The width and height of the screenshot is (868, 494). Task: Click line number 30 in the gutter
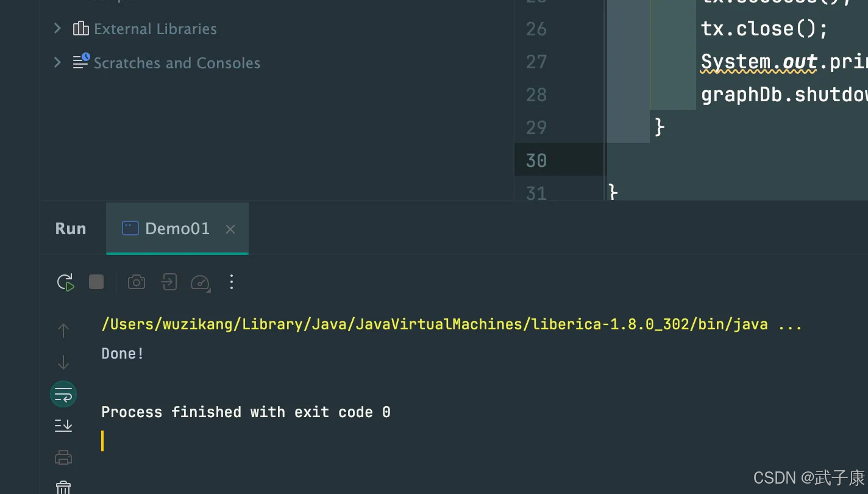536,160
